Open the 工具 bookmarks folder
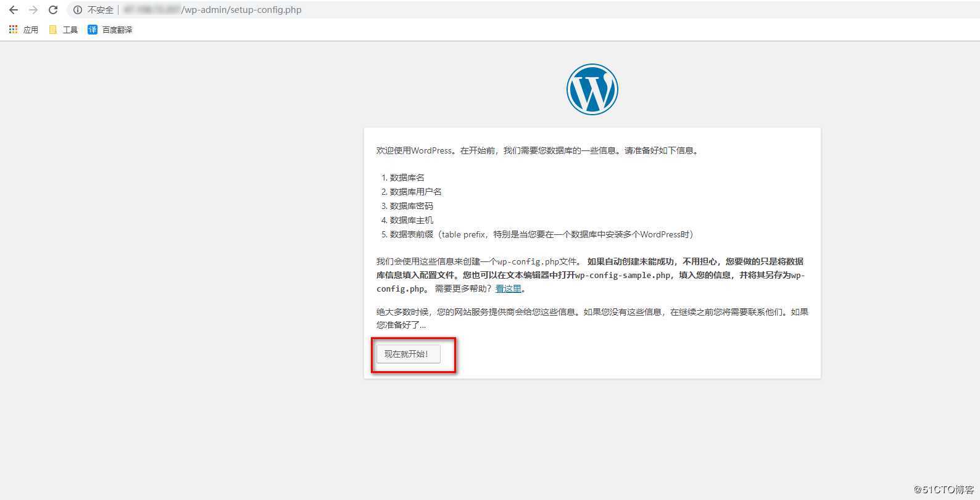Image resolution: width=980 pixels, height=500 pixels. click(63, 30)
